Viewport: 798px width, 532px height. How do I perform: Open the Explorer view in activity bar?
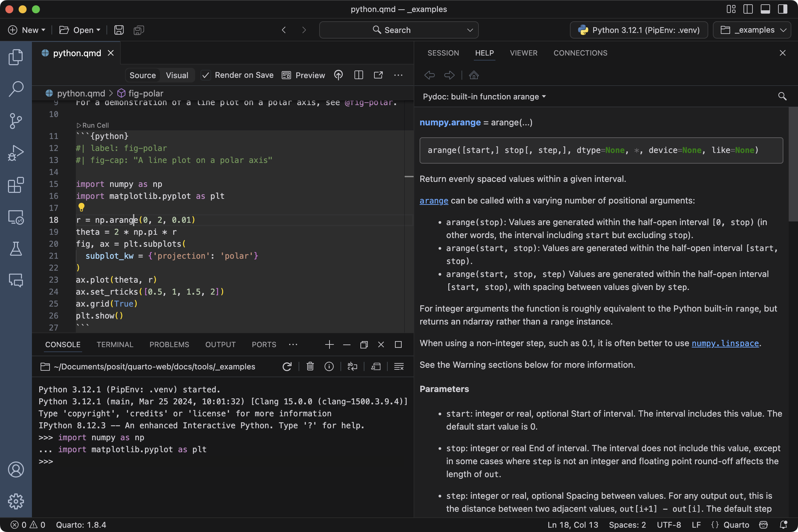pos(16,56)
